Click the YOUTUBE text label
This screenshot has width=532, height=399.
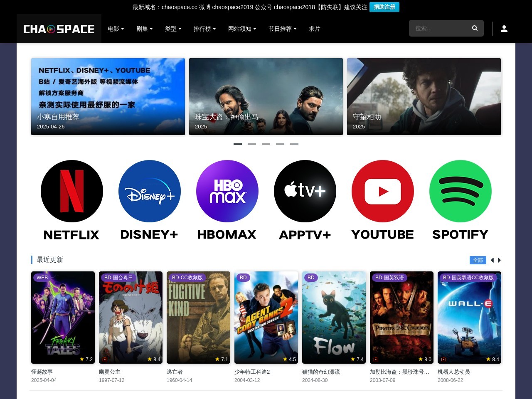(382, 235)
